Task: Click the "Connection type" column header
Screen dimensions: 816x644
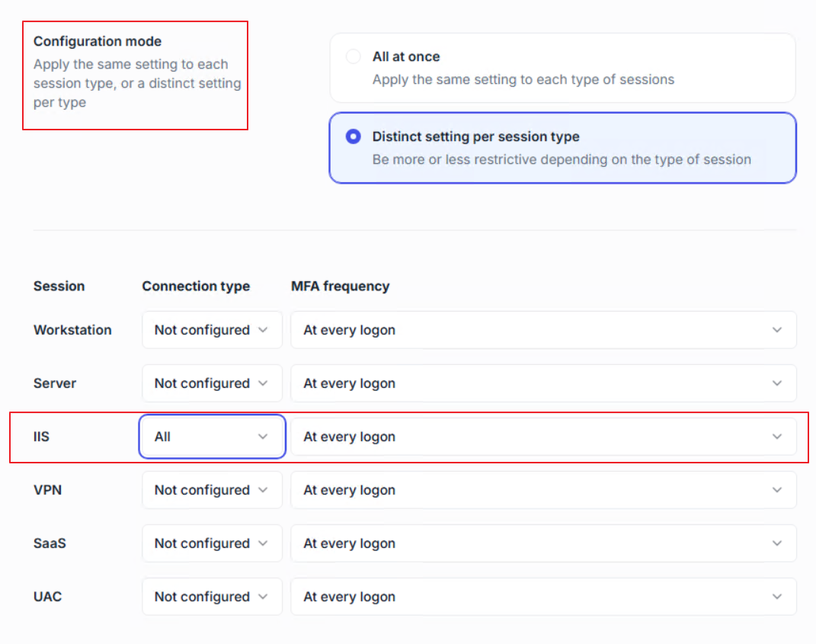Action: pyautogui.click(x=196, y=287)
